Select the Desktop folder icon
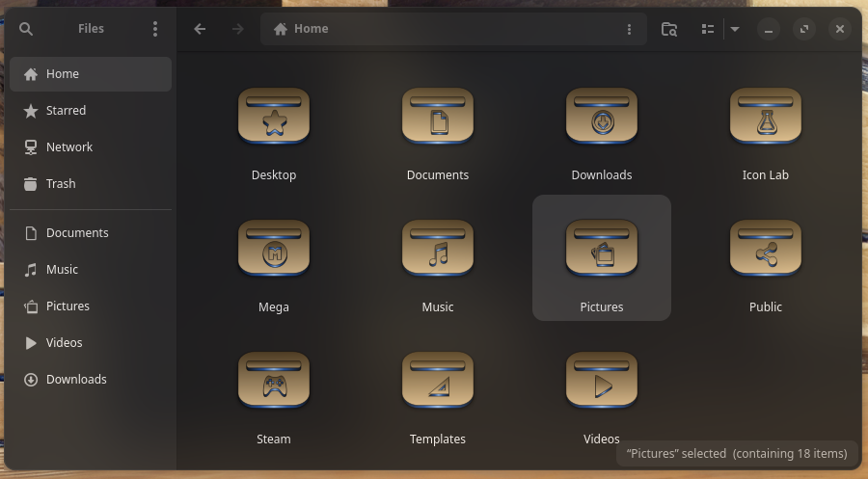The height and width of the screenshot is (479, 868). pos(274,118)
